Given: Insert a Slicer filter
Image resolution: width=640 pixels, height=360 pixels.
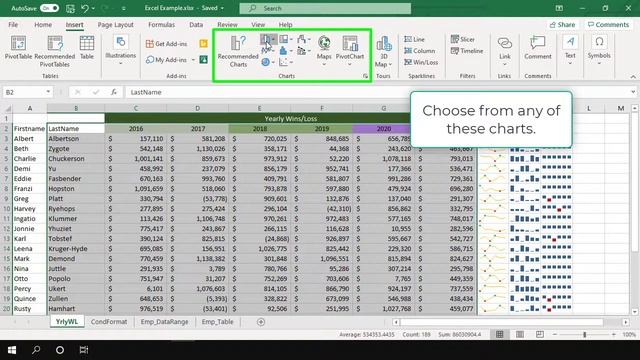Looking at the screenshot, I should point(463,39).
